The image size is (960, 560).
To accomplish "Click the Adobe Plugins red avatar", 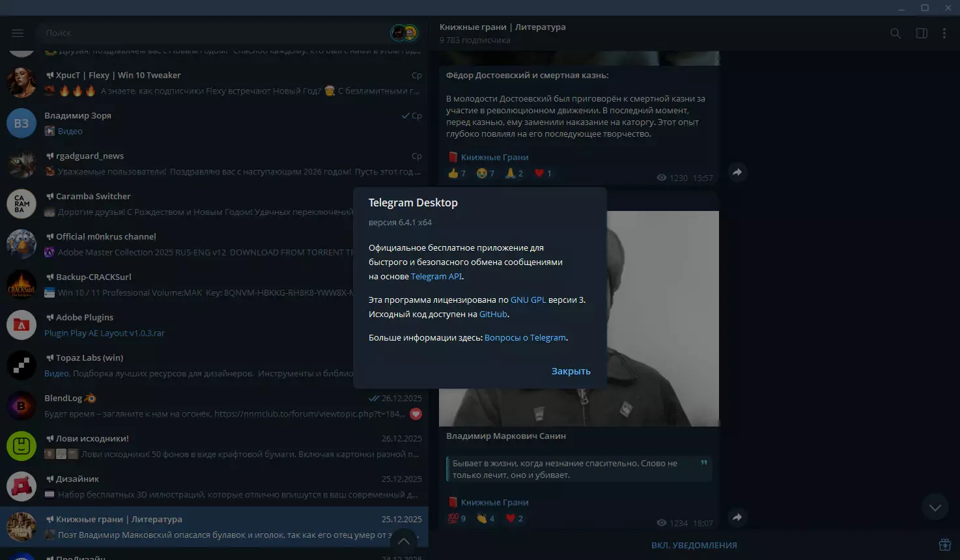I will [x=21, y=325].
